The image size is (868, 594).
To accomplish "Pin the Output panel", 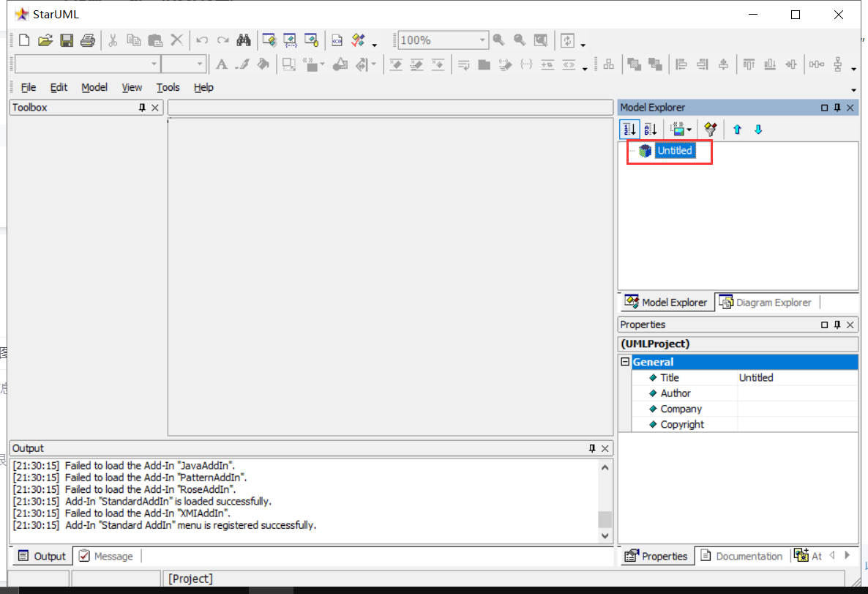I will pos(592,448).
